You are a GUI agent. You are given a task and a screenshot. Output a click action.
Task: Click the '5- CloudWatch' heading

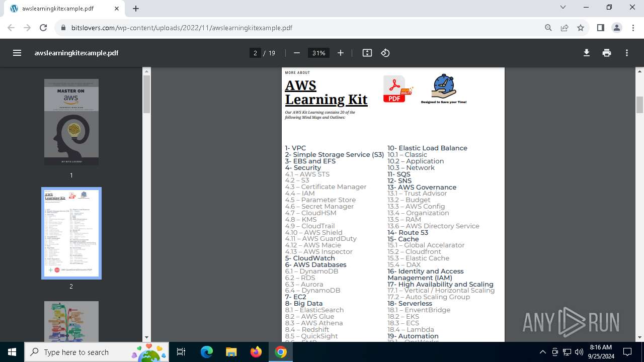pyautogui.click(x=310, y=258)
